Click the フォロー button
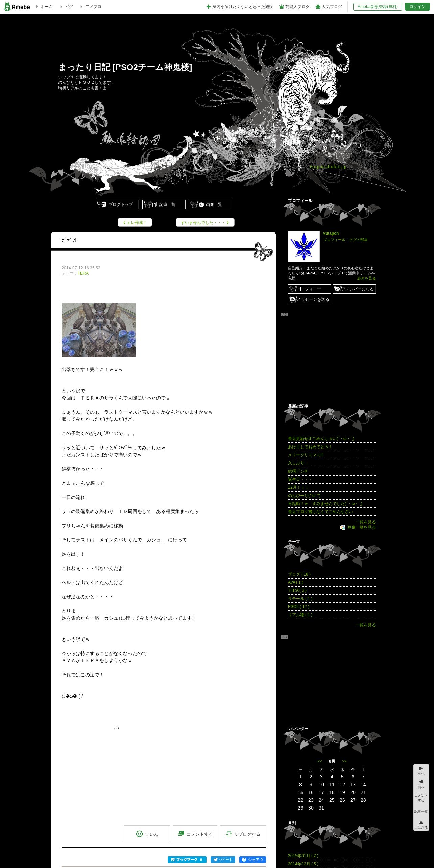This screenshot has width=434, height=868. 310,289
